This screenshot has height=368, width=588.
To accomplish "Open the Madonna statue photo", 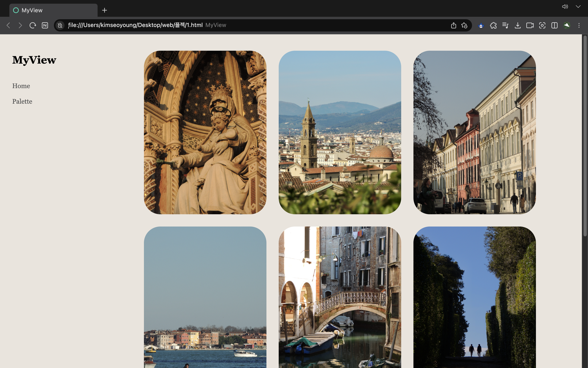I will pyautogui.click(x=205, y=132).
